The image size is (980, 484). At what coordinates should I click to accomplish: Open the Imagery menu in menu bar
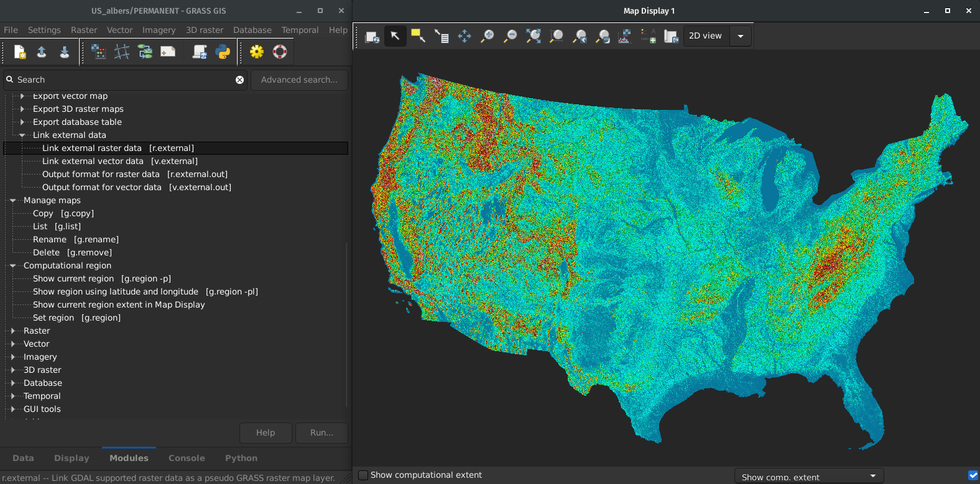(159, 30)
